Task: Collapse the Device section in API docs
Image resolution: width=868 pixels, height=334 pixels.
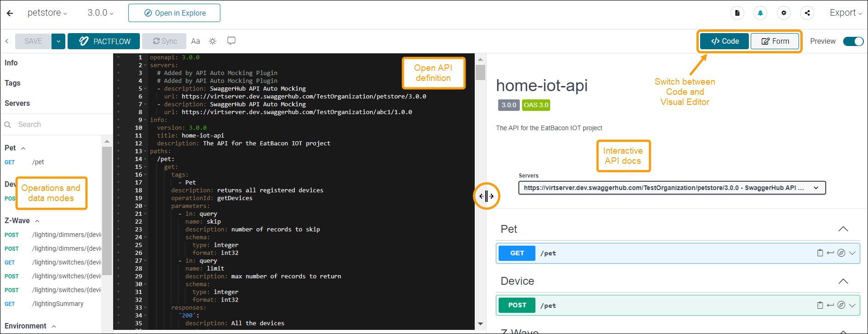Action: [843, 281]
